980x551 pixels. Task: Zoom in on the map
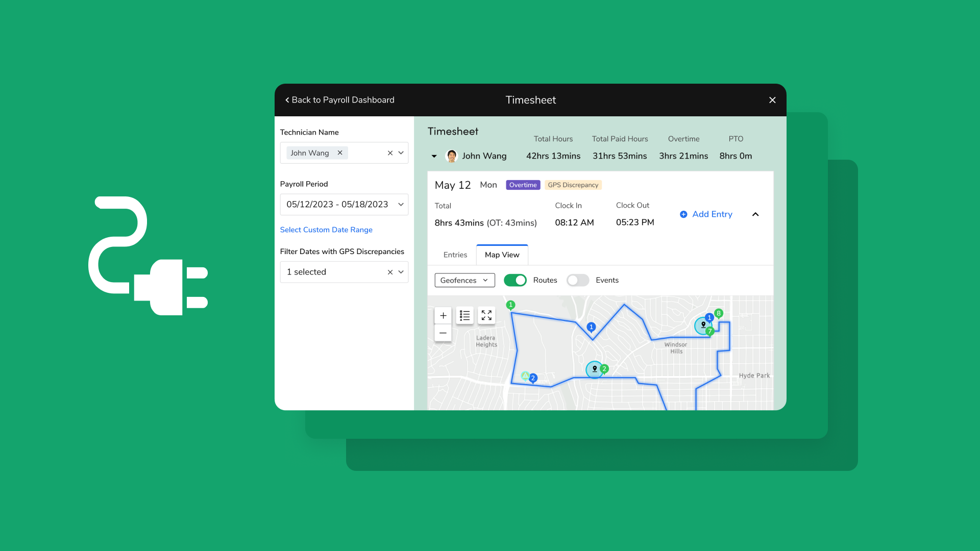click(x=443, y=315)
